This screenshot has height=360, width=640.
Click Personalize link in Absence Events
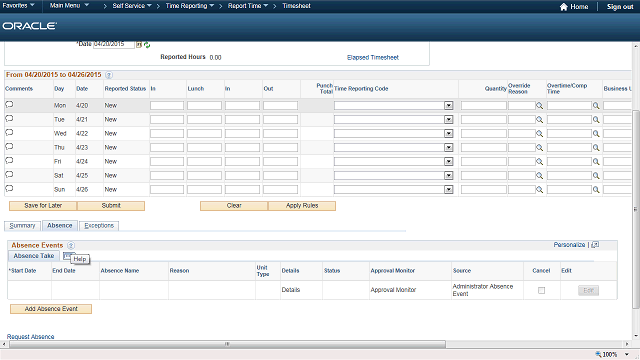(569, 244)
